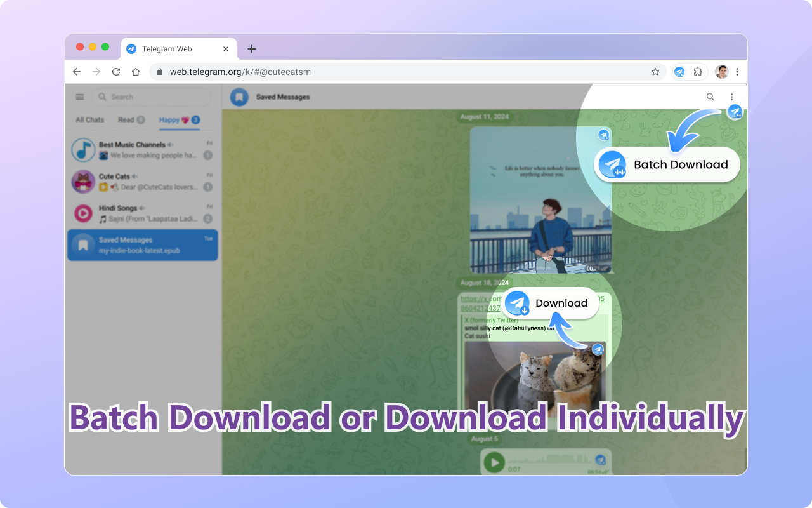
Task: Open the Cute Cats chat
Action: coord(143,182)
